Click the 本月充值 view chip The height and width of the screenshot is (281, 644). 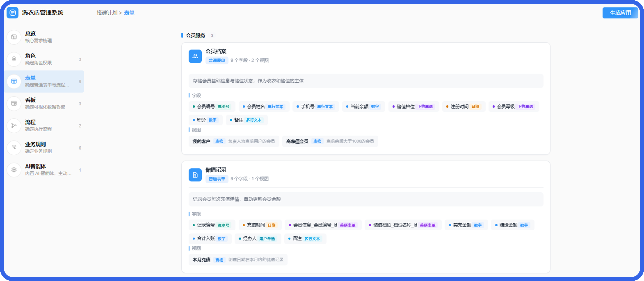(238, 260)
